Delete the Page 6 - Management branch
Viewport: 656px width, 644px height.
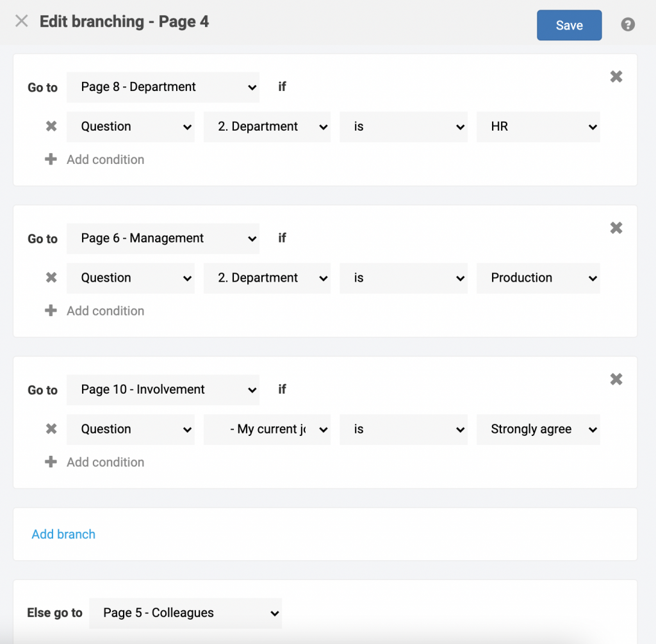coord(616,228)
